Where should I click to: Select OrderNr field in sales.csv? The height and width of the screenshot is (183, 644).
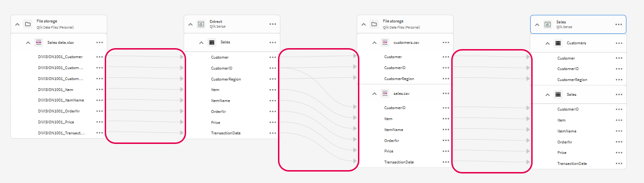point(391,141)
